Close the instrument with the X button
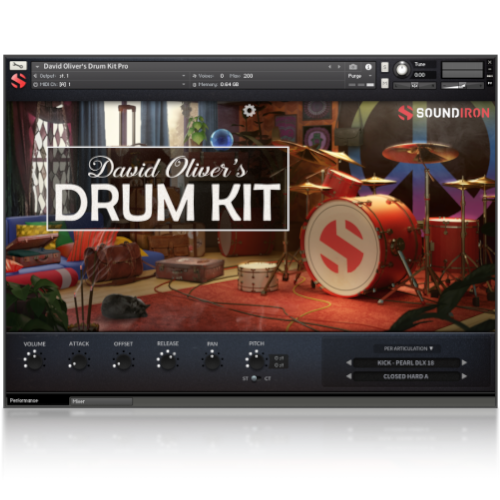The width and height of the screenshot is (500, 500). [490, 62]
